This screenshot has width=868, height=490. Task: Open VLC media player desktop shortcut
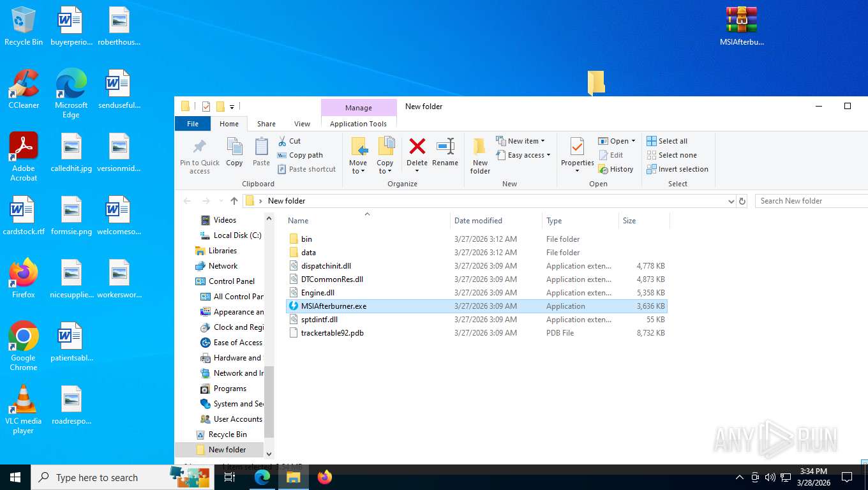24,410
